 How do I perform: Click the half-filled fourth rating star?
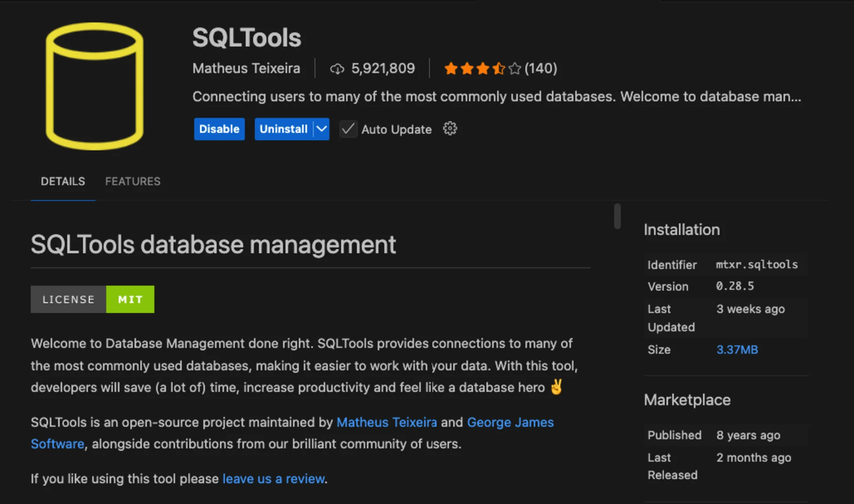[499, 68]
